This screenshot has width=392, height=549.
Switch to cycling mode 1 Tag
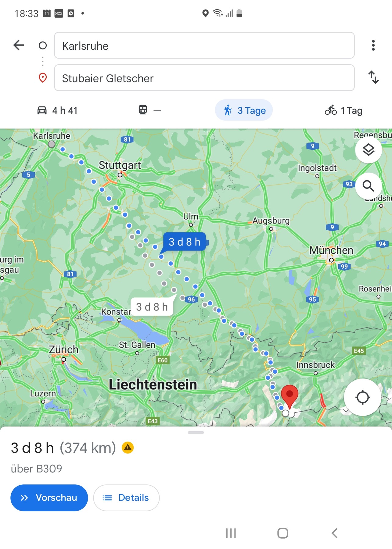tap(343, 110)
